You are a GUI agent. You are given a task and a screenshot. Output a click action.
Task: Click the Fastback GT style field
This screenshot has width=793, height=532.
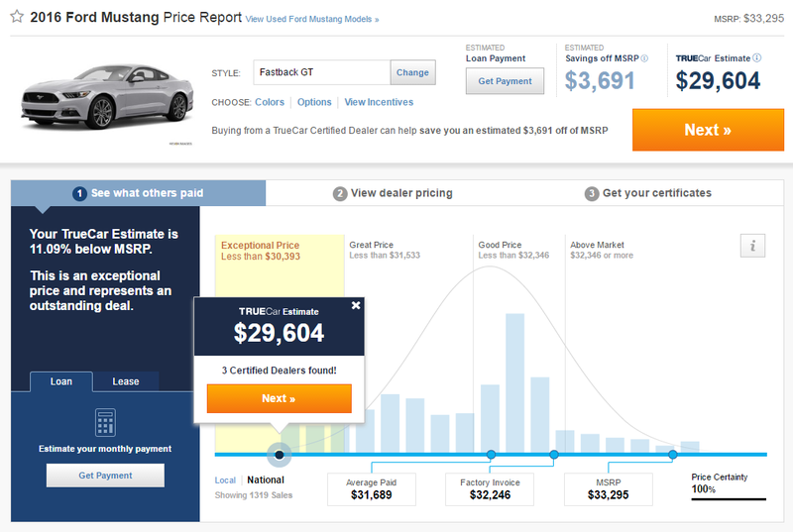321,72
